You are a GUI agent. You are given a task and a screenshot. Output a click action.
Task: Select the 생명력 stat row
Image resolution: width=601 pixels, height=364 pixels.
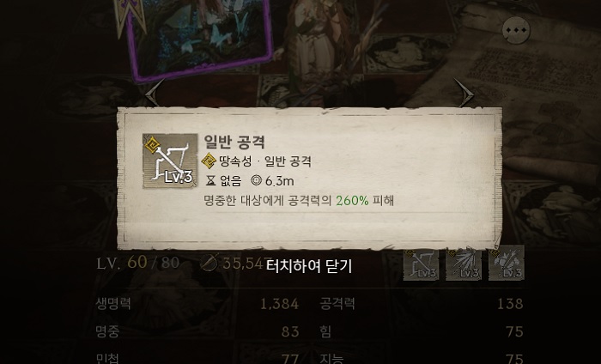click(197, 304)
